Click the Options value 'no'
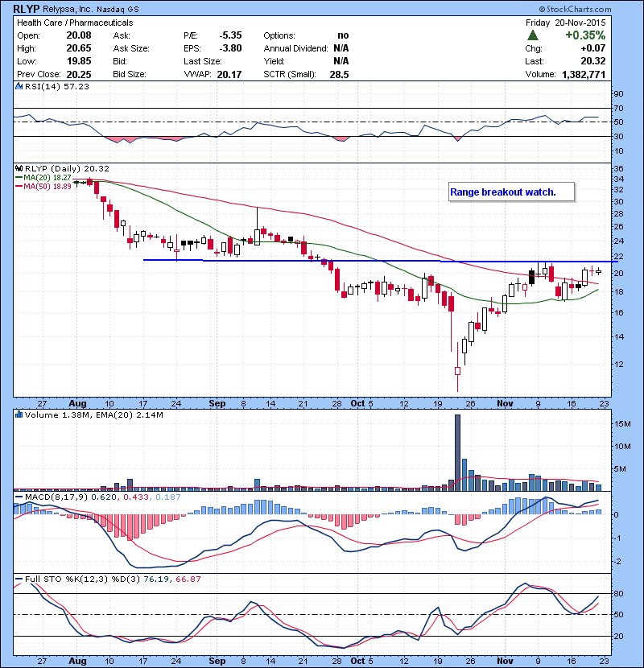644x668 pixels. (343, 35)
